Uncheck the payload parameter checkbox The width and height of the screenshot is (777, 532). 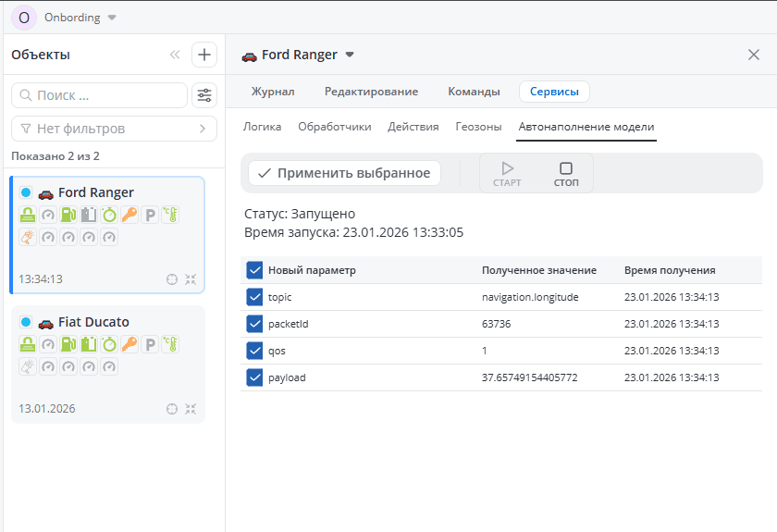coord(255,377)
